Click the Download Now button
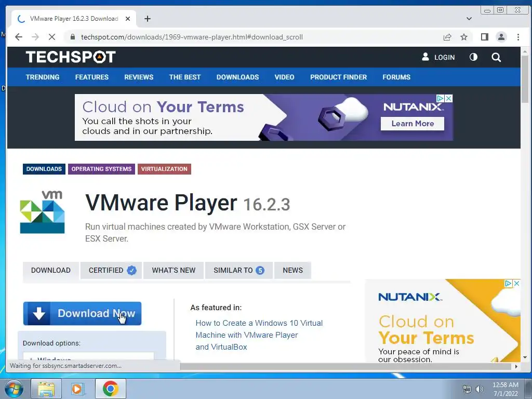The width and height of the screenshot is (532, 399). [x=83, y=313]
